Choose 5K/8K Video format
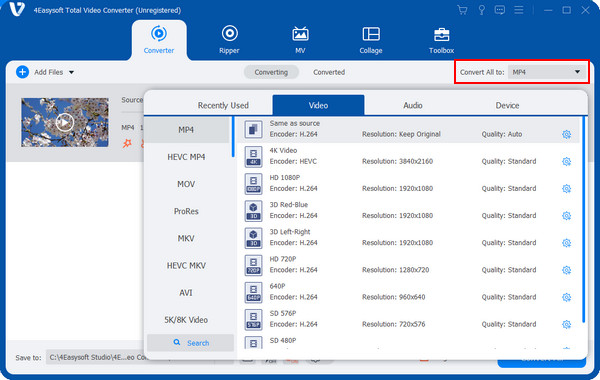 [186, 320]
